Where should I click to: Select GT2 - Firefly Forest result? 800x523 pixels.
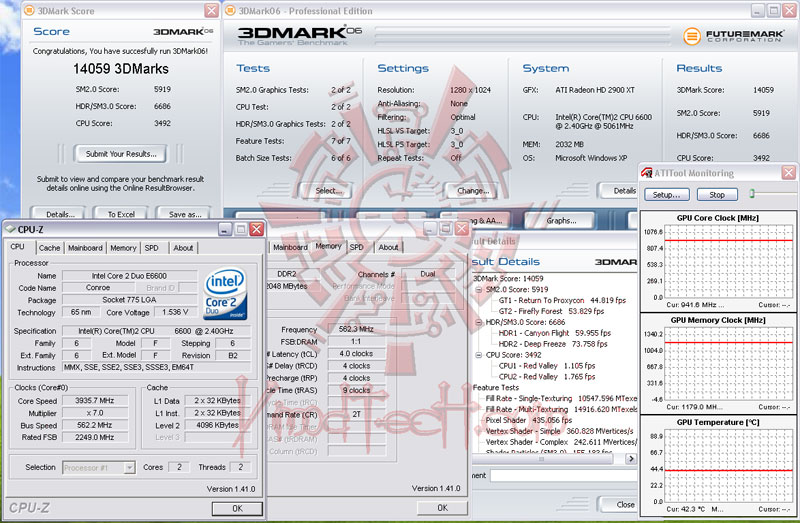[551, 311]
